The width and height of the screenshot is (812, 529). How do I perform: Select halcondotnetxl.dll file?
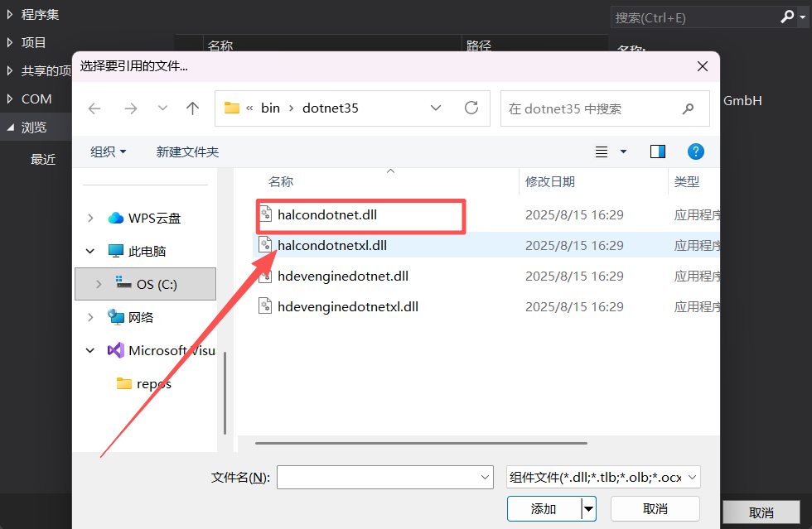486,245
